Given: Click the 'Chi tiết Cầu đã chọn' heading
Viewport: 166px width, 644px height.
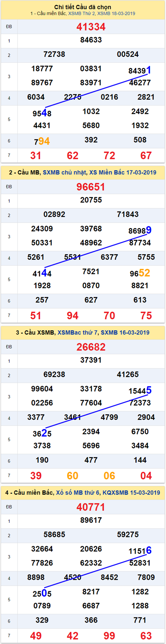Looking at the screenshot, I should tap(83, 7).
